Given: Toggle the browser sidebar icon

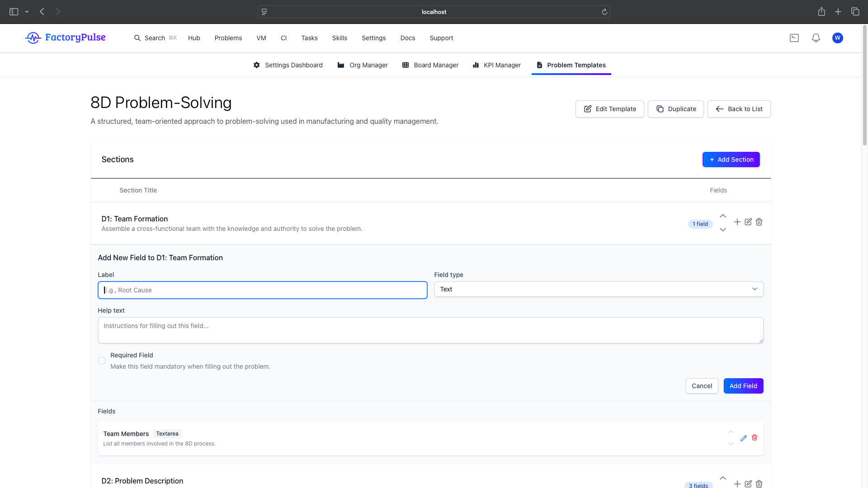Looking at the screenshot, I should (x=14, y=12).
